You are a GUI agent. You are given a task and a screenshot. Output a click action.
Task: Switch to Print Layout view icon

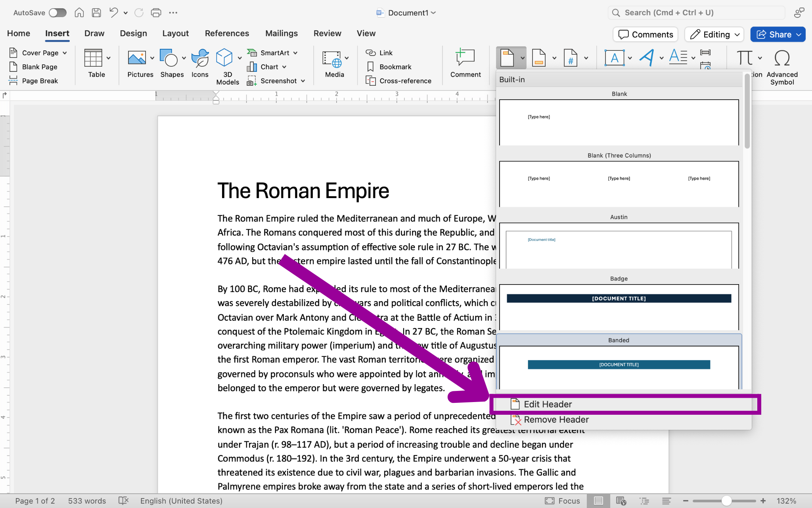coord(598,501)
